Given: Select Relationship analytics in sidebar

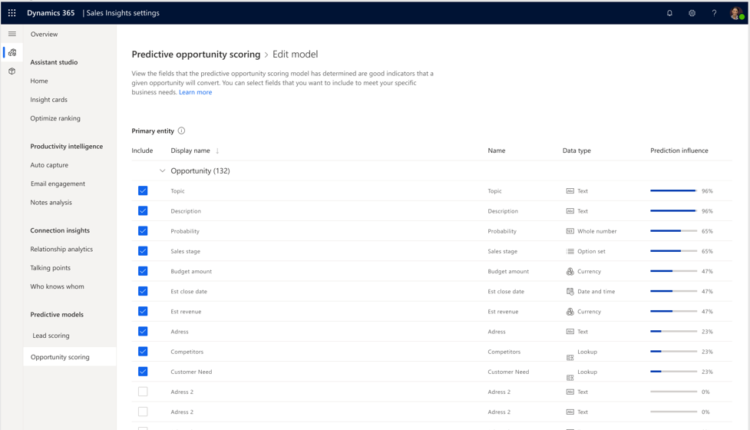Looking at the screenshot, I should point(61,249).
